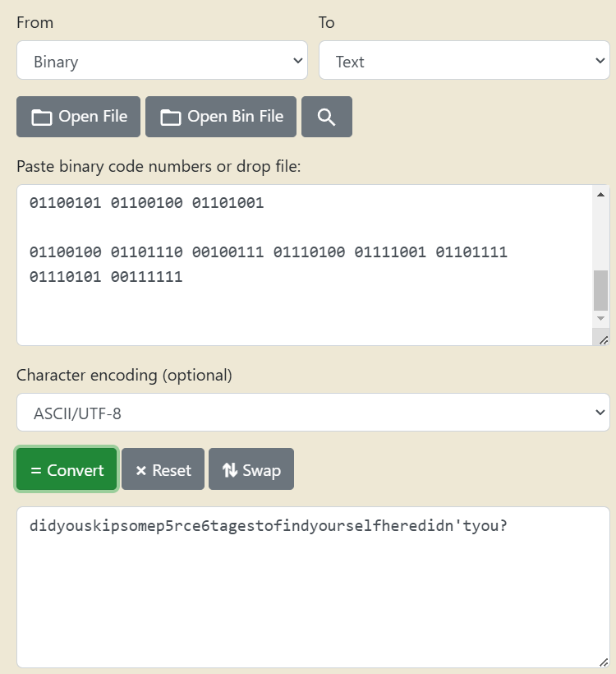Click the folder icon in Open Bin File
Screen dimensions: 616x674
point(171,118)
